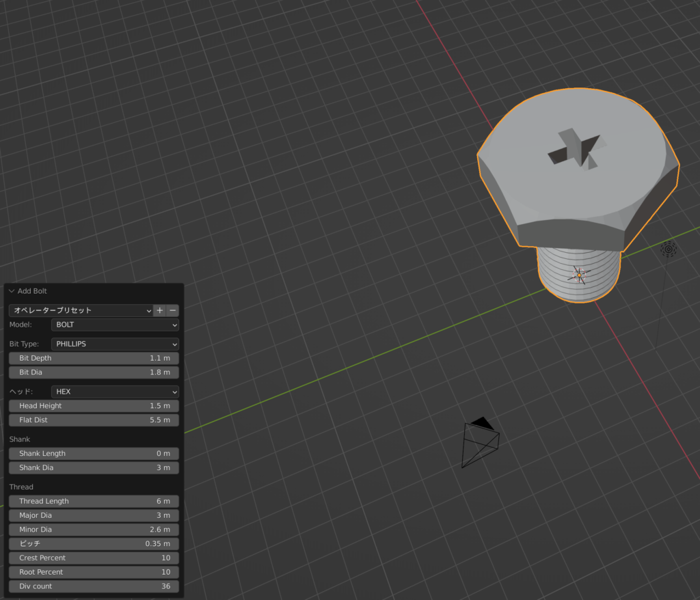
Task: Click the Minor Dia field
Action: (94, 530)
